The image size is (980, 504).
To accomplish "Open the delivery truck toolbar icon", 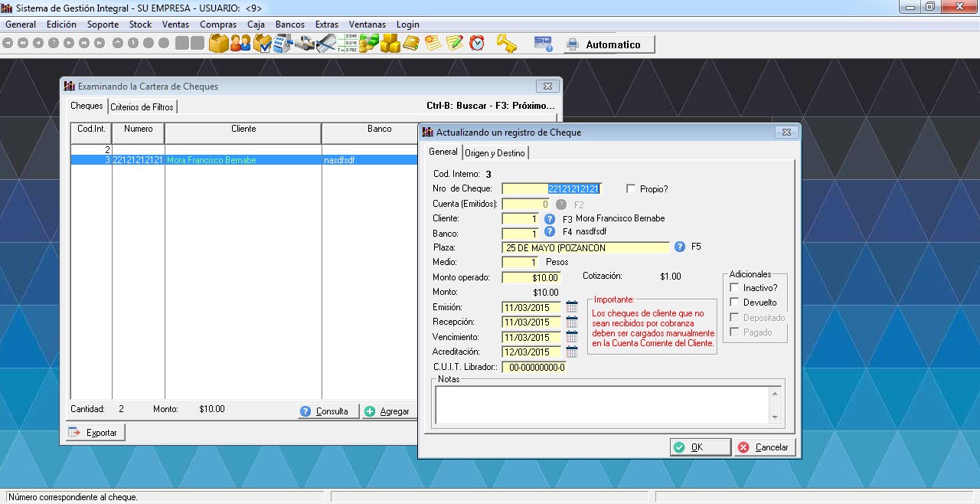I will (305, 44).
